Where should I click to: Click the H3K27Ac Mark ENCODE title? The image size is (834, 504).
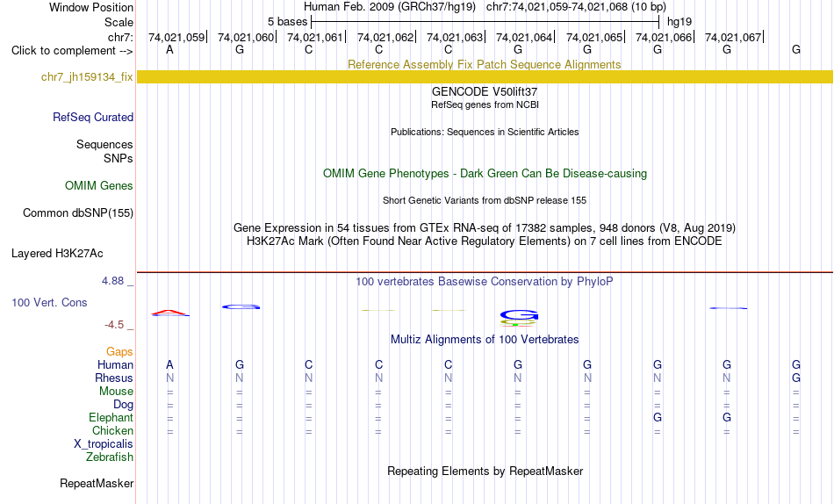pos(485,241)
